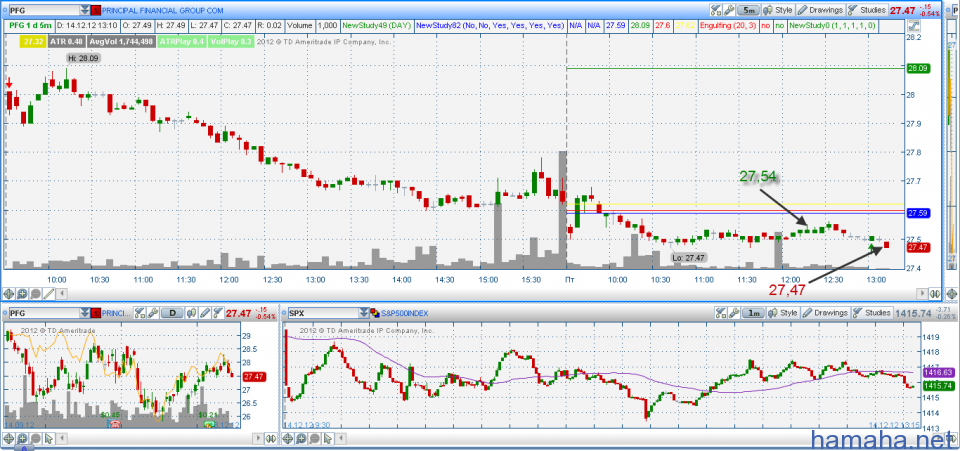Click zoom-out icon under main chart
Screen dimensions: 960x451
coord(36,294)
